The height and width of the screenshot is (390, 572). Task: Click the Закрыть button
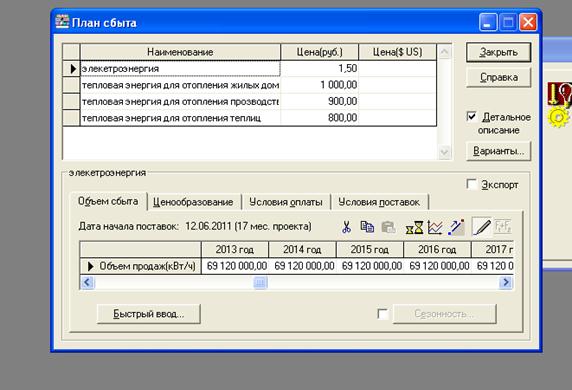(x=498, y=53)
